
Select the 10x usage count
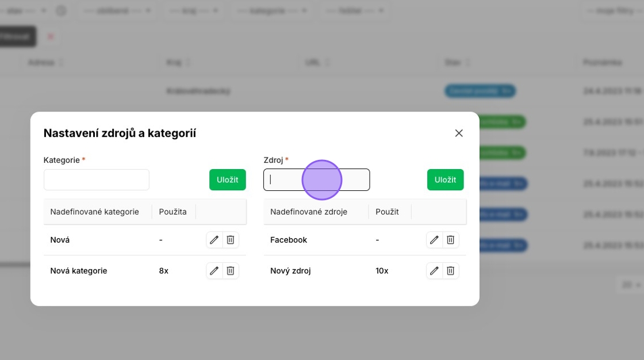tap(382, 271)
